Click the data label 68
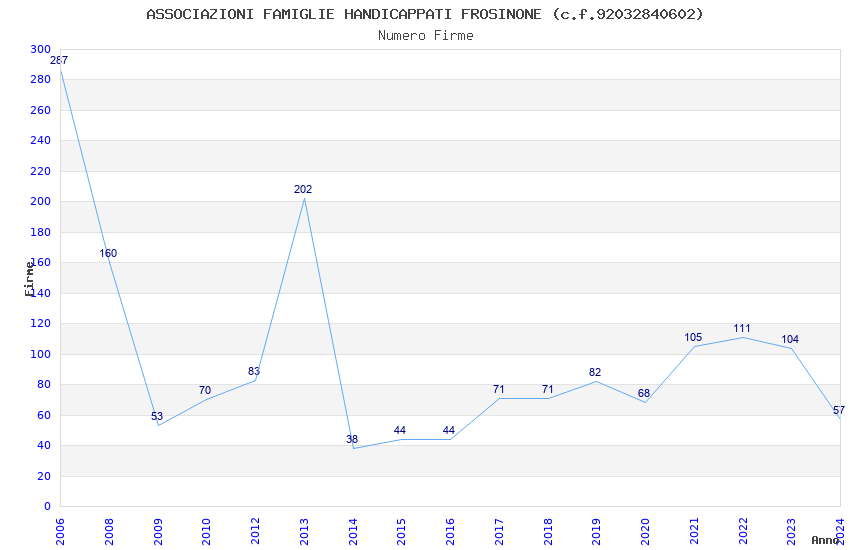Screen dimensions: 850x550 pyautogui.click(x=643, y=393)
